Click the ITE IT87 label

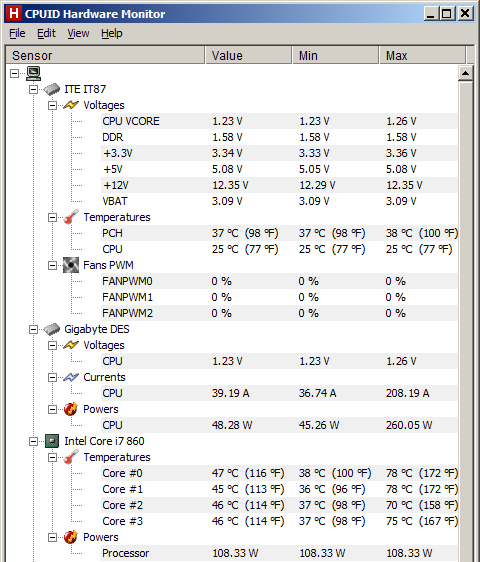[x=85, y=89]
